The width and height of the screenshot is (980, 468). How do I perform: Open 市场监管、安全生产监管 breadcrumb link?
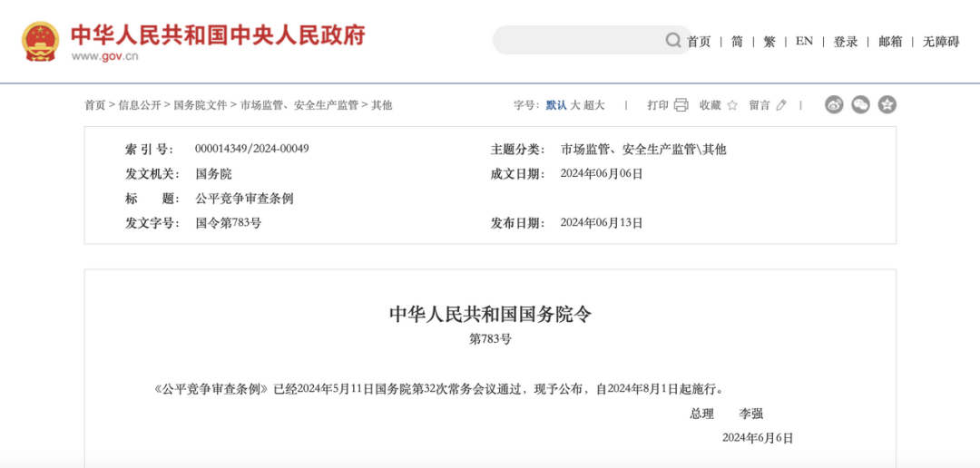pos(299,105)
